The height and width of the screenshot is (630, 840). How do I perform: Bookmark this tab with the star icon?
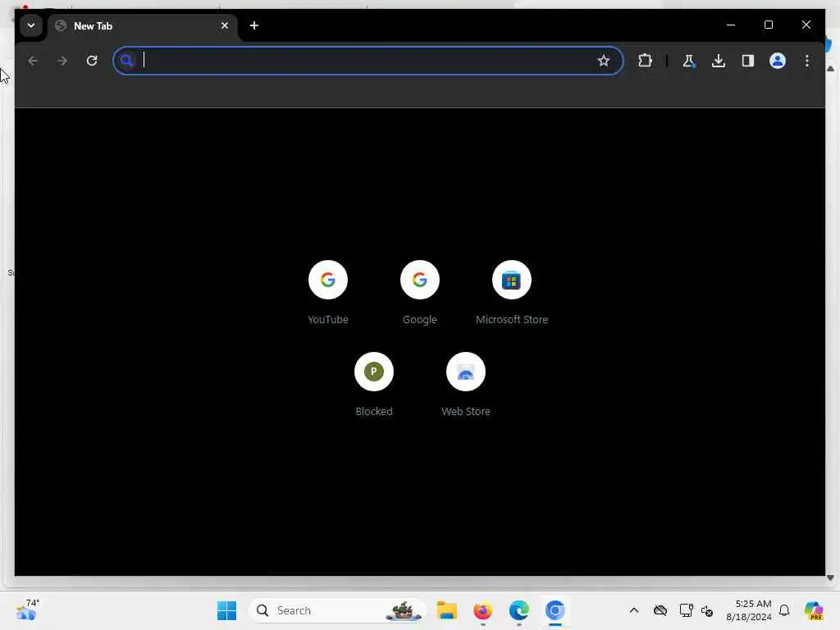pos(604,61)
